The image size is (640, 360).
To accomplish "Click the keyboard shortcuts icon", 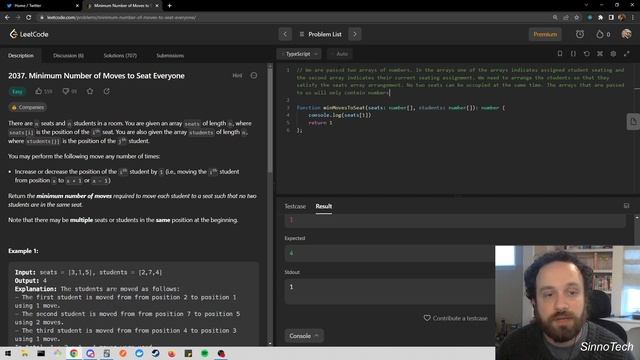I will coord(600,54).
